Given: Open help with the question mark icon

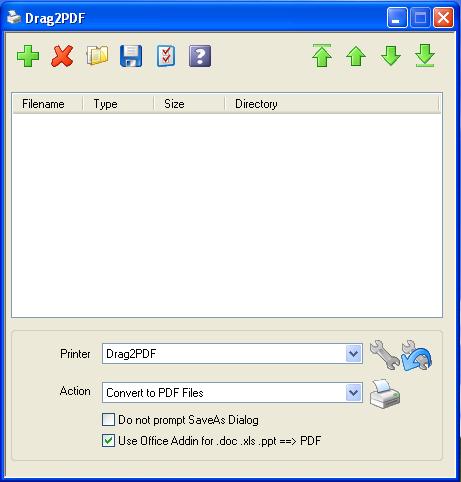Looking at the screenshot, I should pos(200,56).
